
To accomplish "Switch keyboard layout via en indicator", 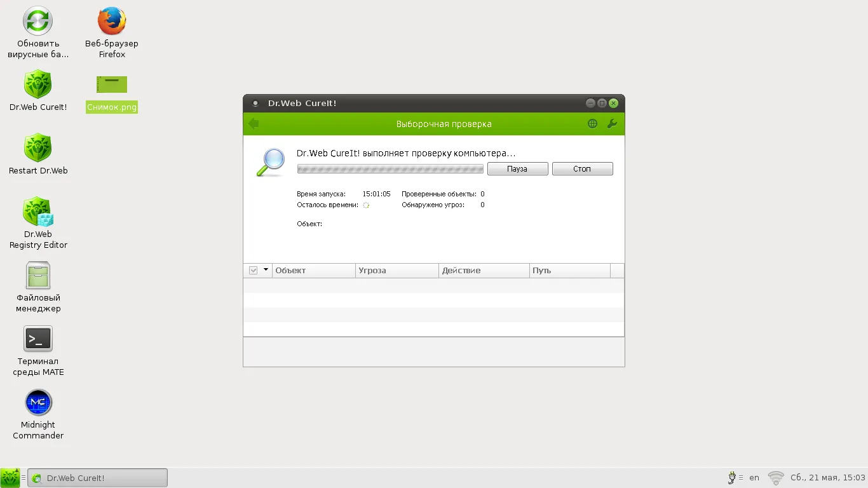I will tap(754, 478).
